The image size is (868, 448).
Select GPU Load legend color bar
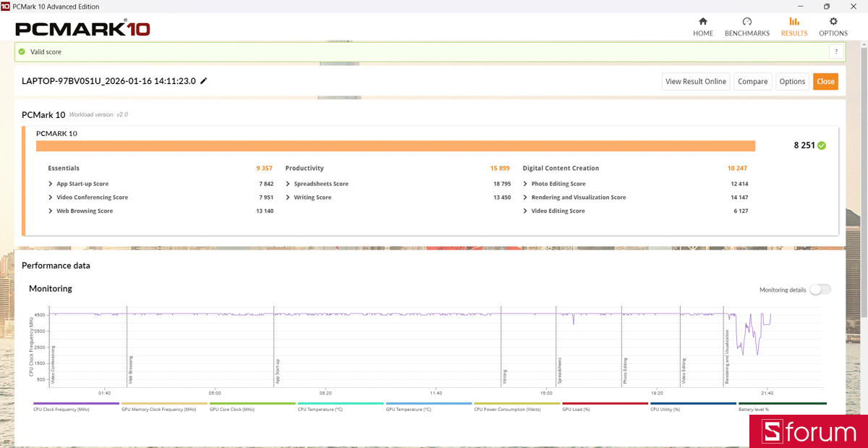pos(605,403)
